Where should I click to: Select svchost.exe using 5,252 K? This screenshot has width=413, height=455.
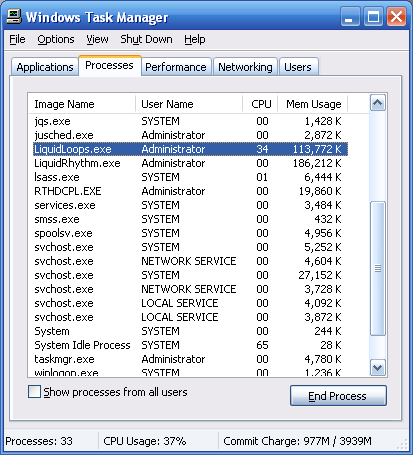191,247
